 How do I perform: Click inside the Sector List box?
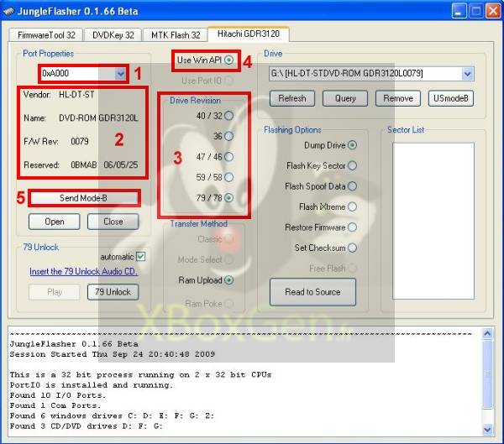pos(433,221)
